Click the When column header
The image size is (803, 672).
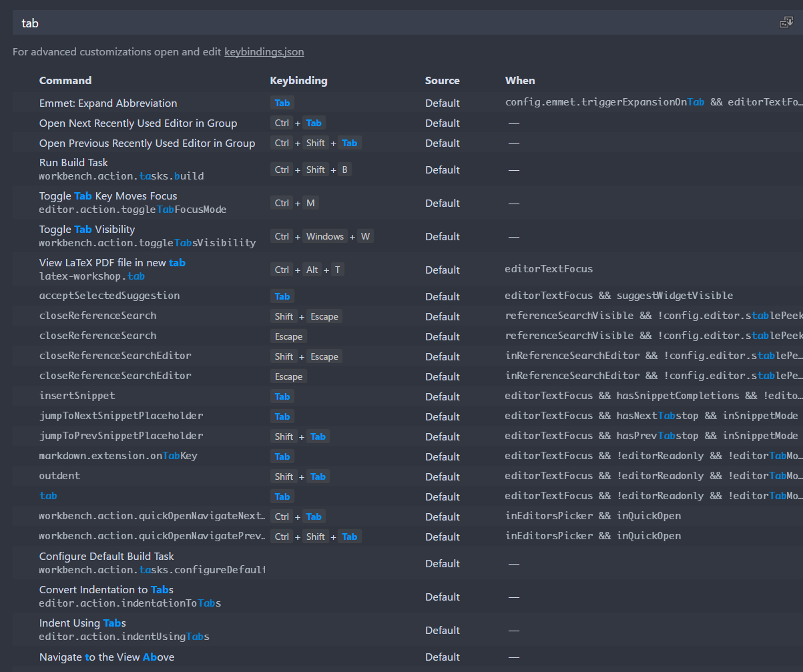[x=520, y=80]
